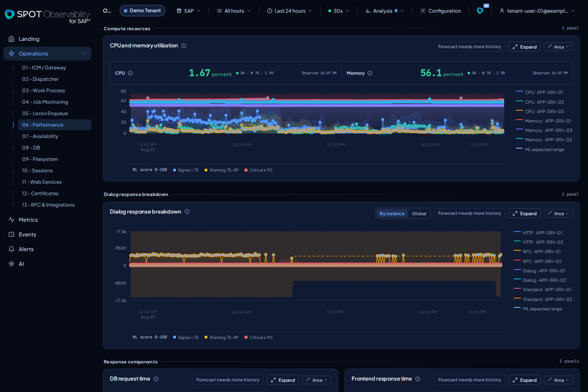Click the Memory 56.1 percent value
The width and height of the screenshot is (588, 392).
[442, 73]
